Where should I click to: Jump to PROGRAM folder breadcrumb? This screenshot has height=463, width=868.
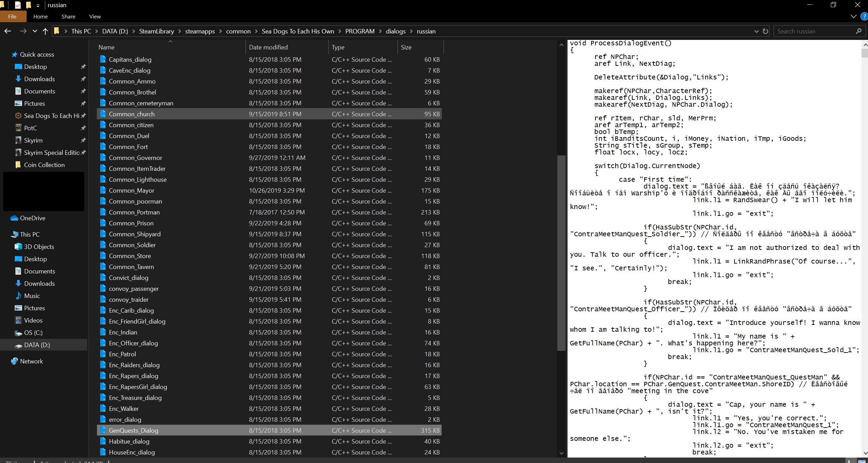pyautogui.click(x=360, y=31)
